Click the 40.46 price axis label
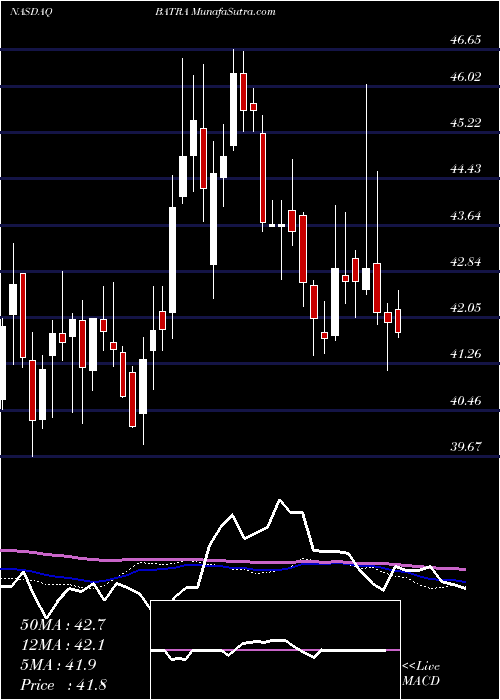This screenshot has width=500, height=700. tap(466, 400)
